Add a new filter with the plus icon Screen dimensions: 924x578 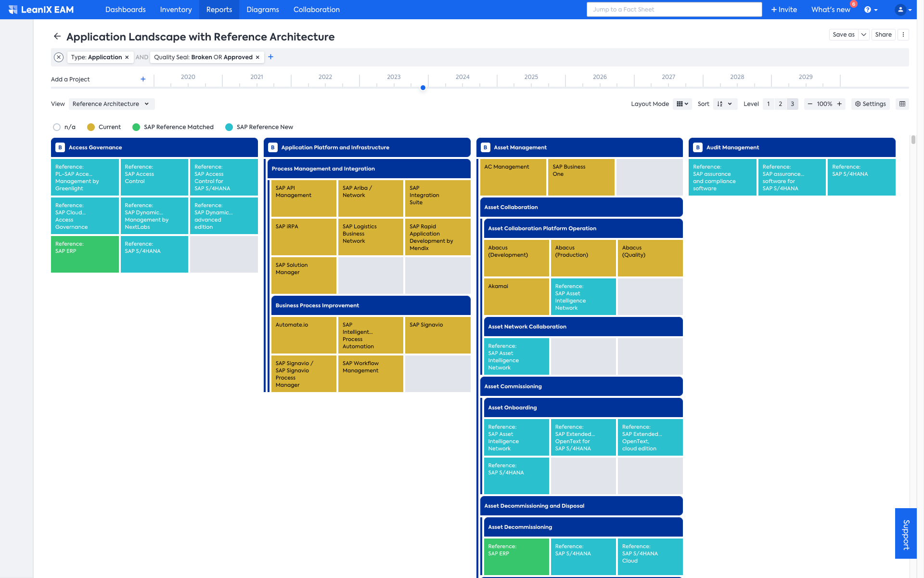271,57
